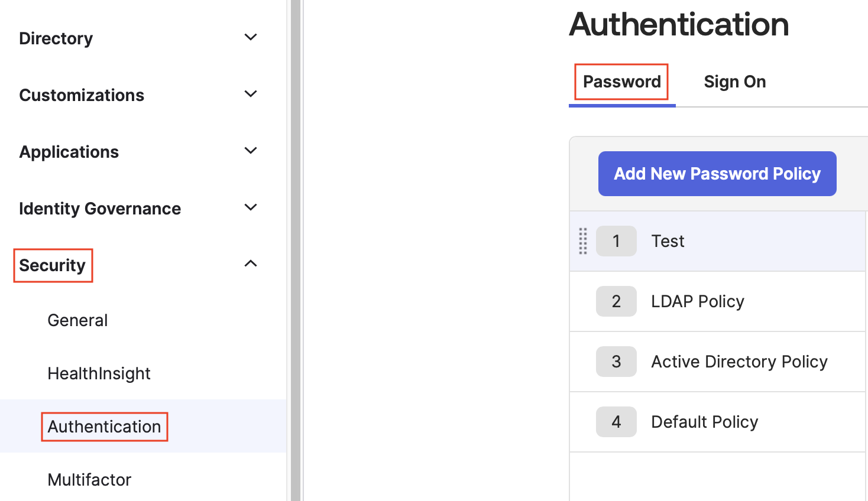Navigate to Multifactor settings
The width and height of the screenshot is (868, 501).
[89, 479]
